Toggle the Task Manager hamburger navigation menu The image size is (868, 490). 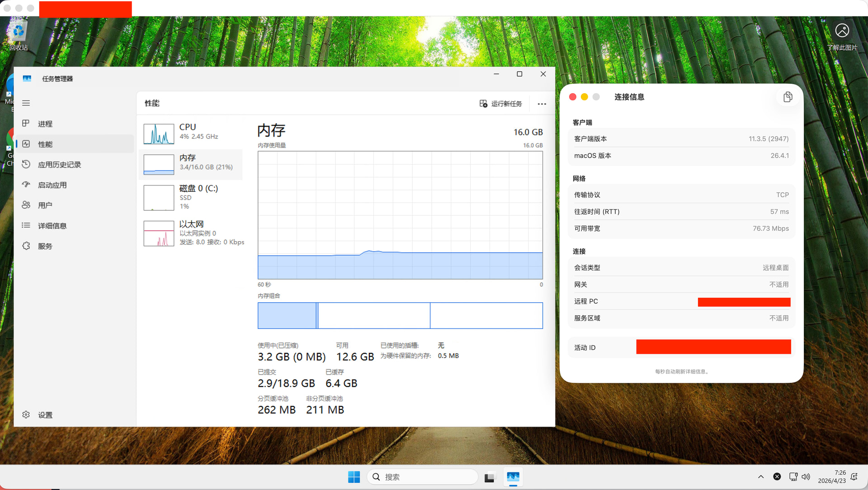26,103
